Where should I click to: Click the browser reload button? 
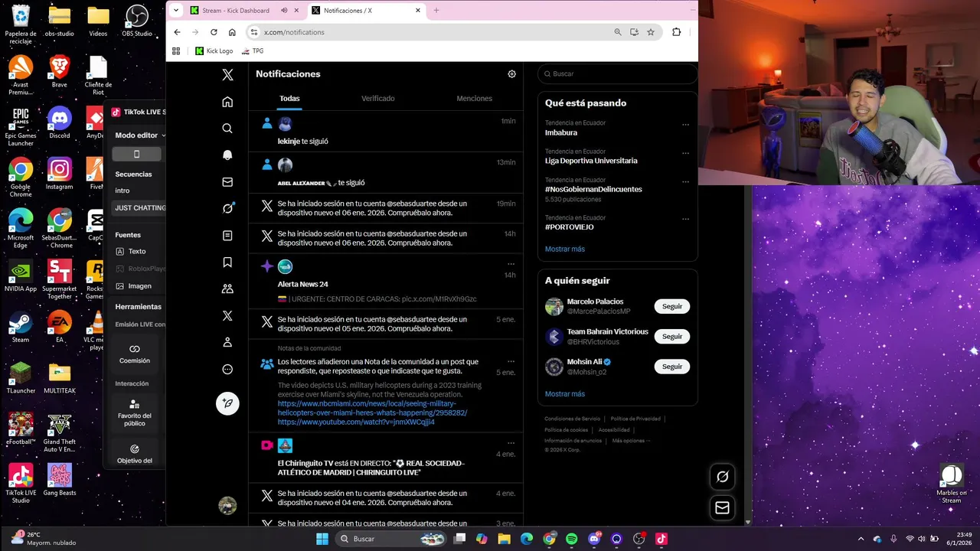(214, 32)
